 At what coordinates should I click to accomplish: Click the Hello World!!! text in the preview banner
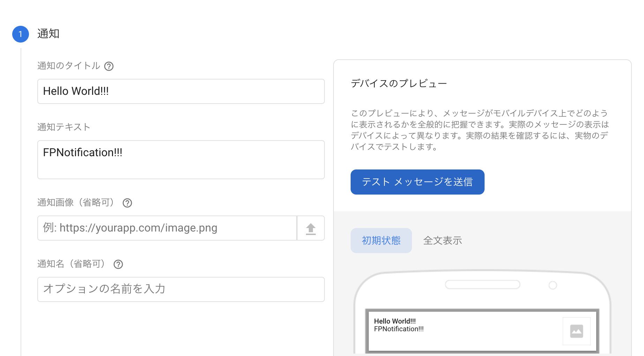coord(395,321)
